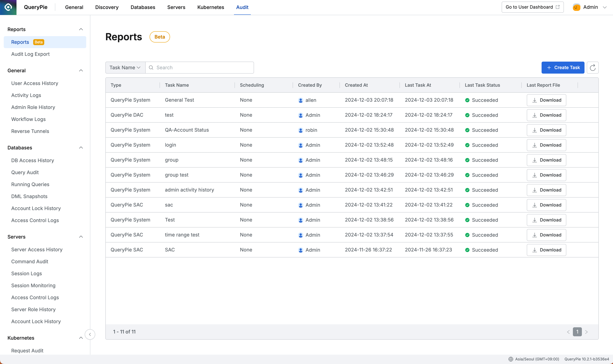Open the Task Name filter dropdown
This screenshot has width=613, height=364.
(125, 67)
